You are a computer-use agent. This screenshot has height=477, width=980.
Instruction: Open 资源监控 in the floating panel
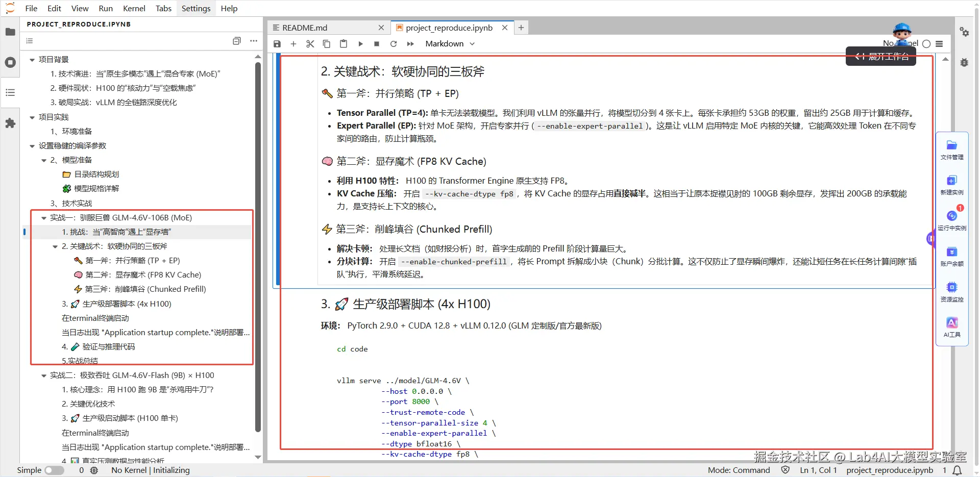[x=952, y=292]
